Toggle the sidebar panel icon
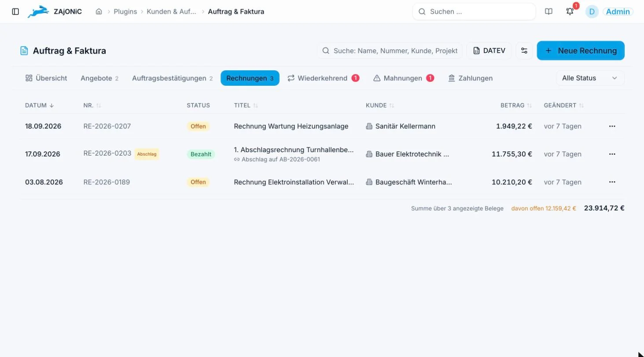The width and height of the screenshot is (644, 357). pos(15,12)
